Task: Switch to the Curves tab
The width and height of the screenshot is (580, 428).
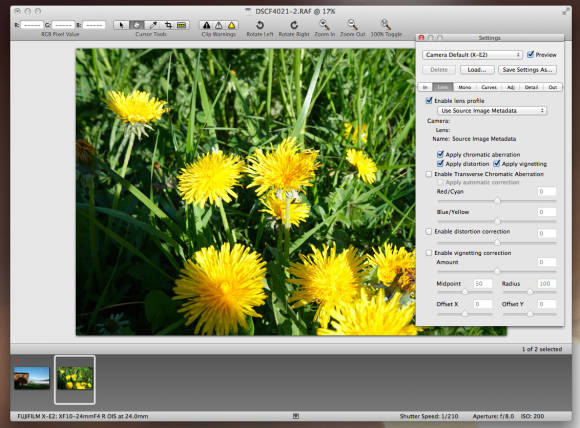Action: pos(489,87)
